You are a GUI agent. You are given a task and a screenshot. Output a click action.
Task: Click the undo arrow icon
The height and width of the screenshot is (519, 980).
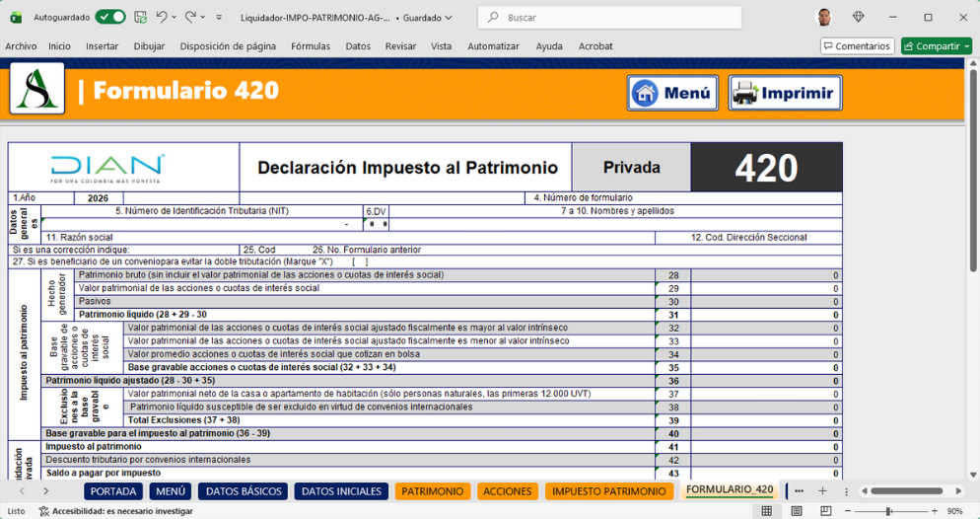click(162, 18)
